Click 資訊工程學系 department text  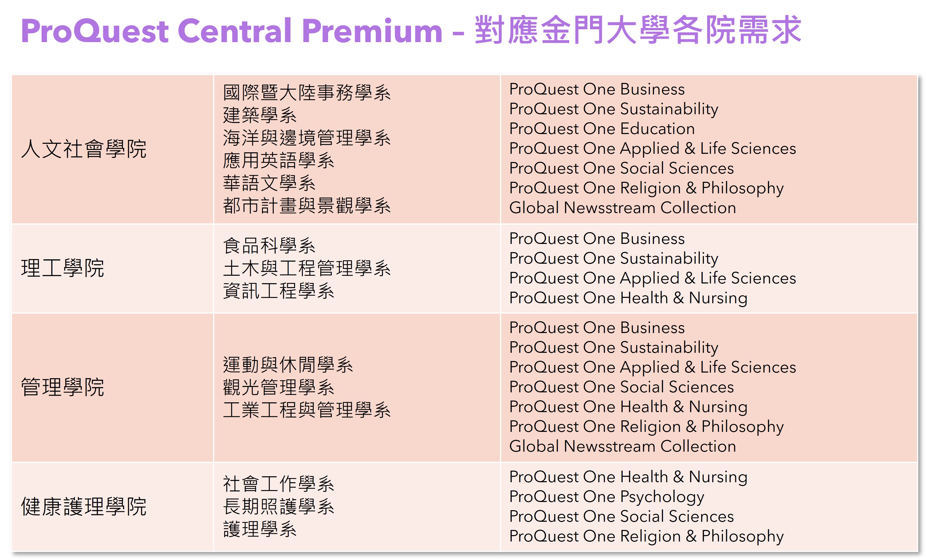point(278,291)
